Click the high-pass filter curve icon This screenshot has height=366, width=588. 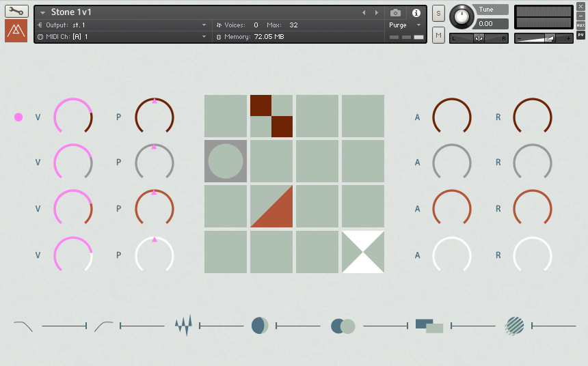pos(104,326)
